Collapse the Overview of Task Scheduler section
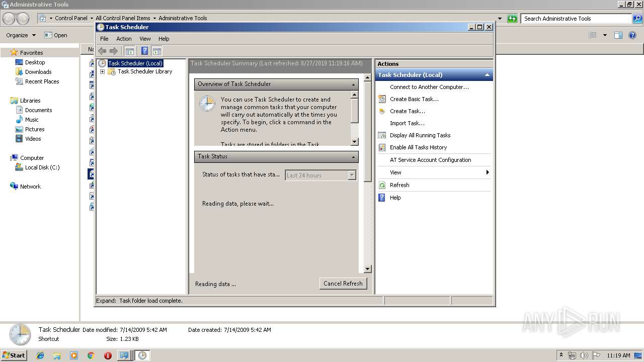The width and height of the screenshot is (644, 362). coord(353,84)
